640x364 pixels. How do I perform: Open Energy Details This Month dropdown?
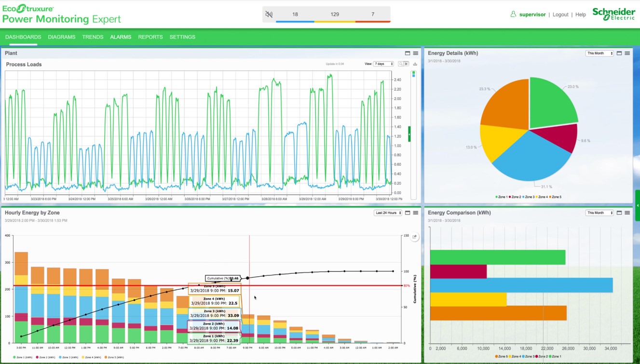[599, 53]
